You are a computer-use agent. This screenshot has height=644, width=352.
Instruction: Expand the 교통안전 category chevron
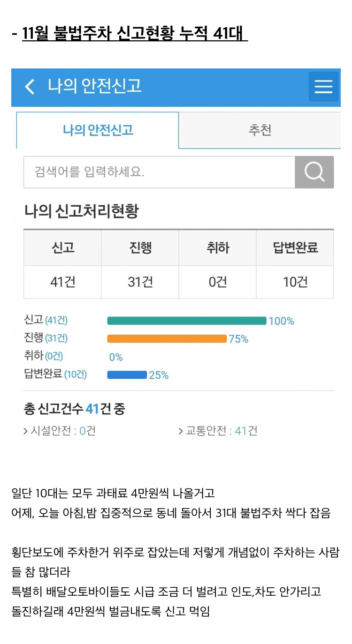point(180,430)
